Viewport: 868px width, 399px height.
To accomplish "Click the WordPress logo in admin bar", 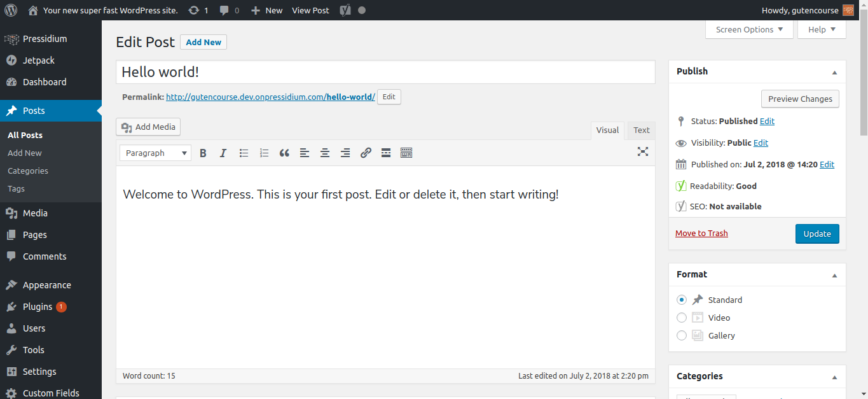I will click(x=10, y=10).
